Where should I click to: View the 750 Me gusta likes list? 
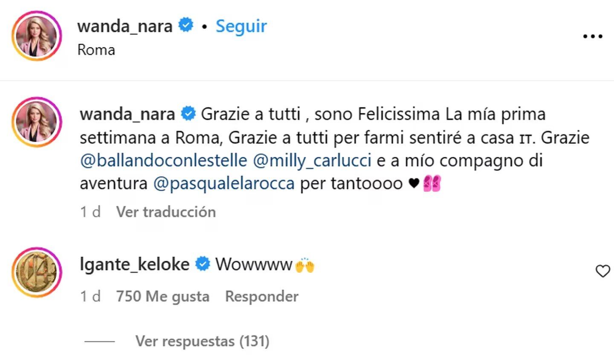pyautogui.click(x=162, y=296)
